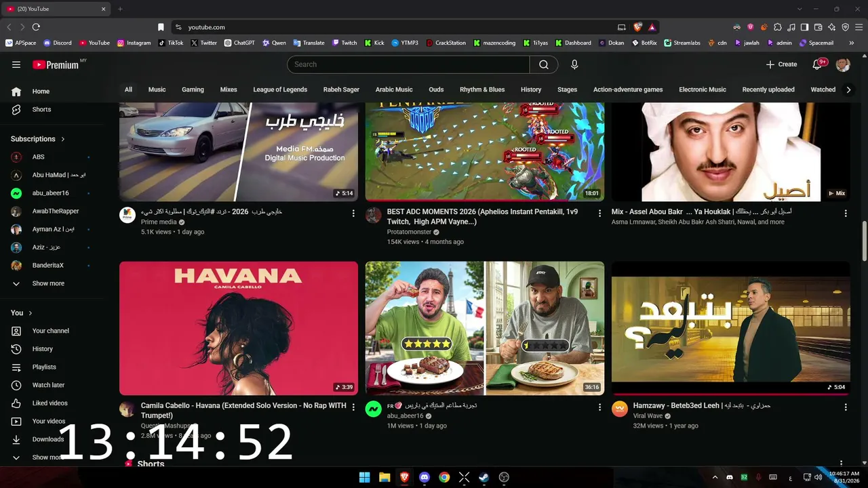This screenshot has width=868, height=488.
Task: Select League of Legends filter chip
Action: pyautogui.click(x=280, y=89)
